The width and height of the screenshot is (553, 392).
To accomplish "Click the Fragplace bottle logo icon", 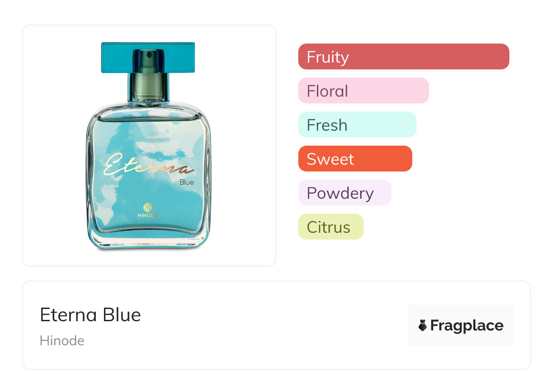I will (x=423, y=325).
